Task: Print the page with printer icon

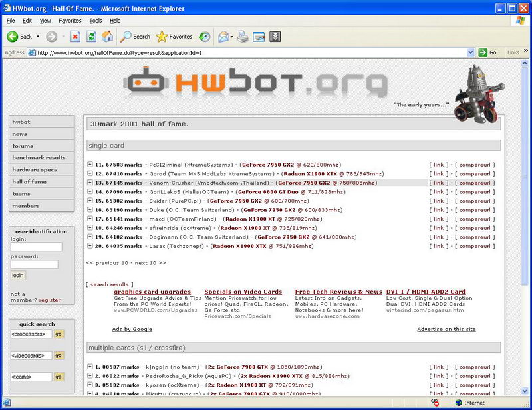Action: 243,37
